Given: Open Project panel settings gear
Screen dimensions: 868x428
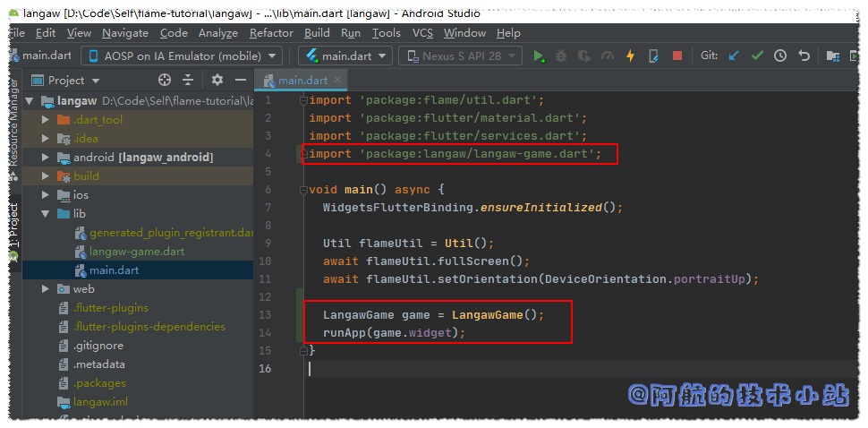Looking at the screenshot, I should point(217,80).
